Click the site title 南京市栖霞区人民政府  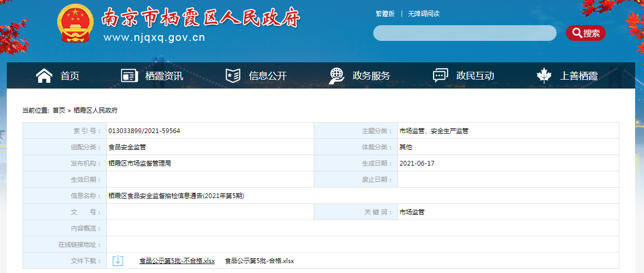[x=201, y=18]
